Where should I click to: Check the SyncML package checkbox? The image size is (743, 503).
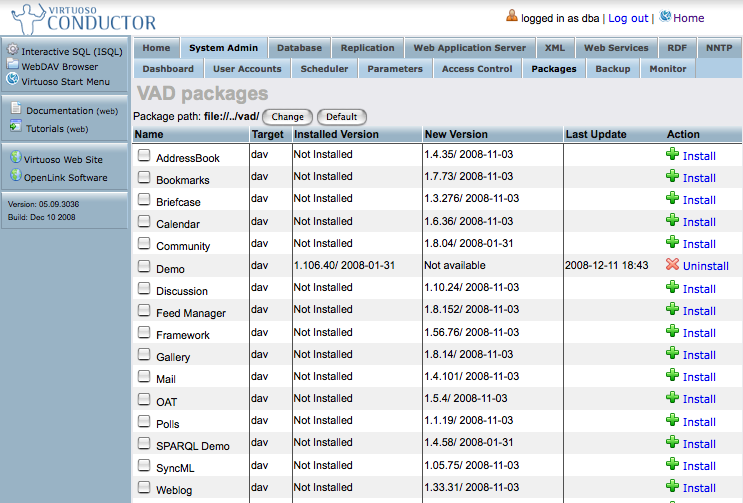pos(144,465)
